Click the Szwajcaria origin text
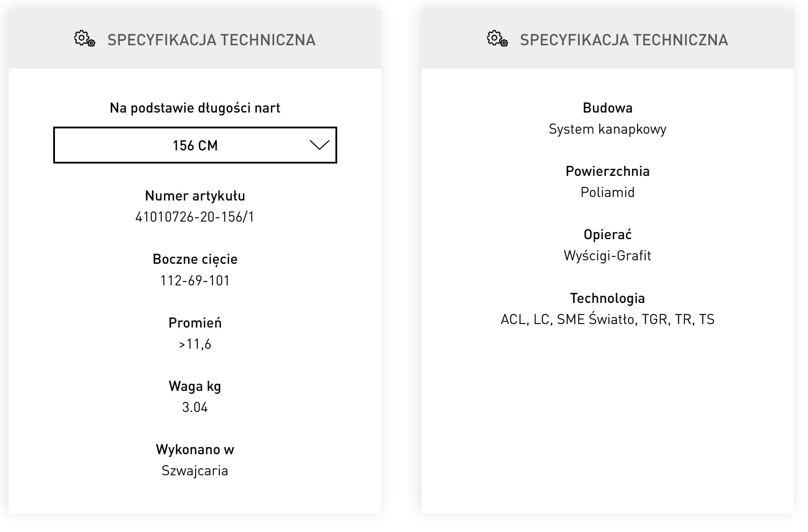The width and height of the screenshot is (808, 532). pyautogui.click(x=195, y=471)
